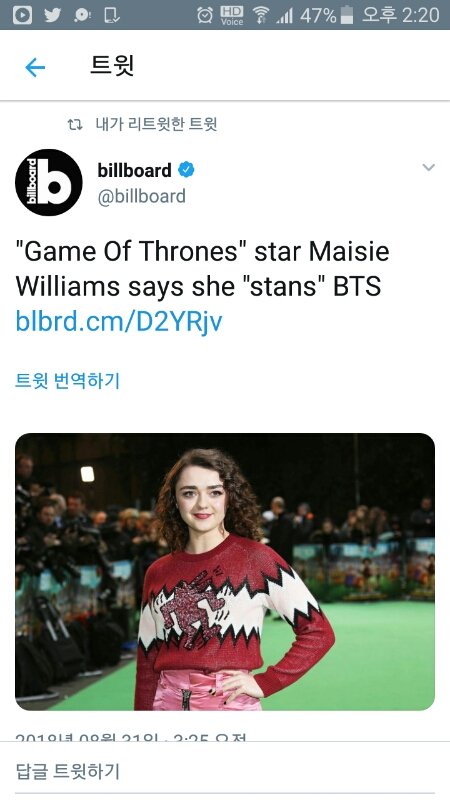The image size is (450, 800).
Task: Expand the tweet options chevron
Action: pos(429,167)
